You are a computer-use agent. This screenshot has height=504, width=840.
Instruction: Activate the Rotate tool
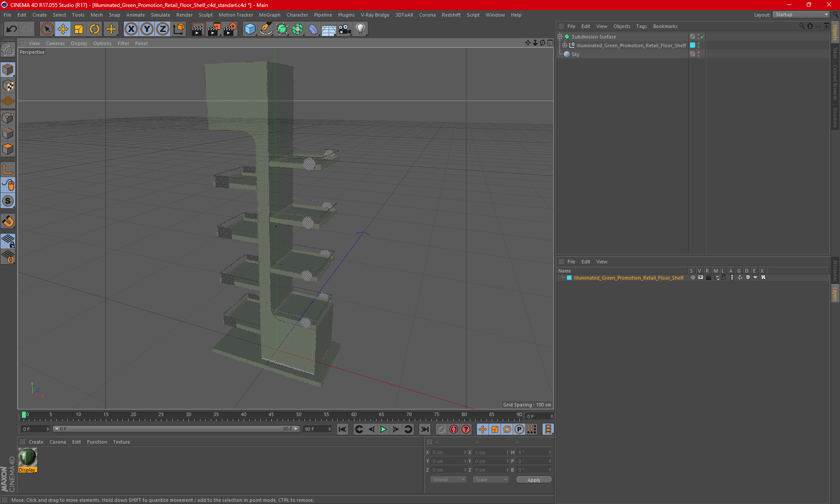tap(94, 29)
